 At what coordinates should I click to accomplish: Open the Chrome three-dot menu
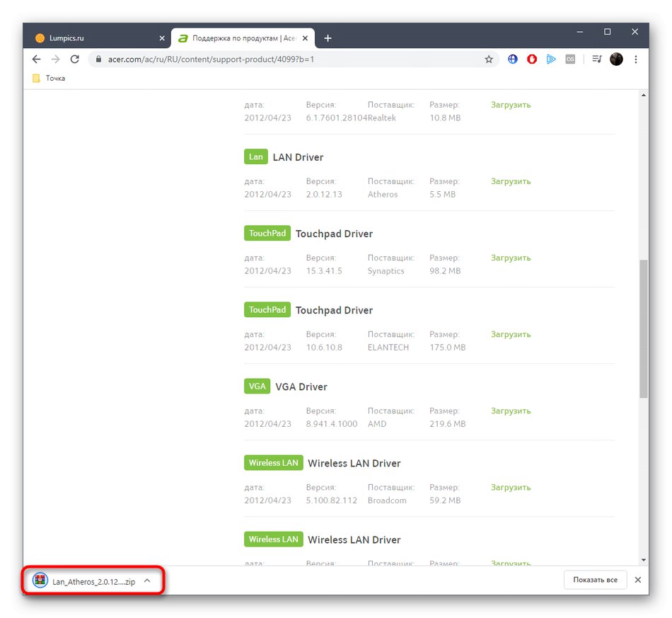636,59
